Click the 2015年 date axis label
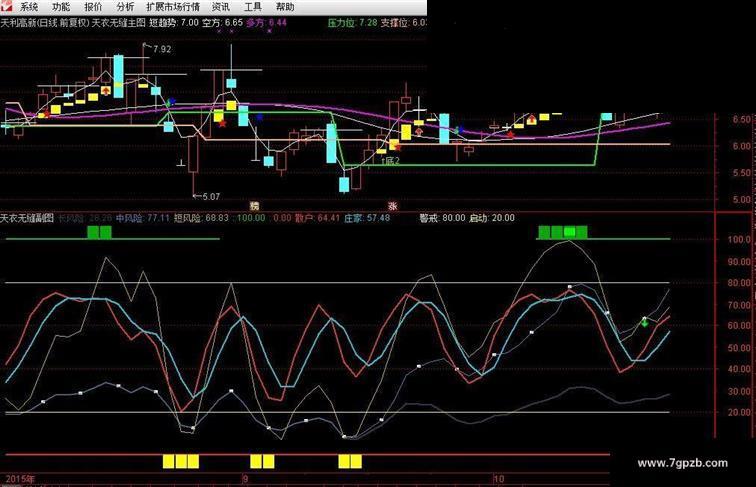This screenshot has height=487, width=756. (x=20, y=479)
